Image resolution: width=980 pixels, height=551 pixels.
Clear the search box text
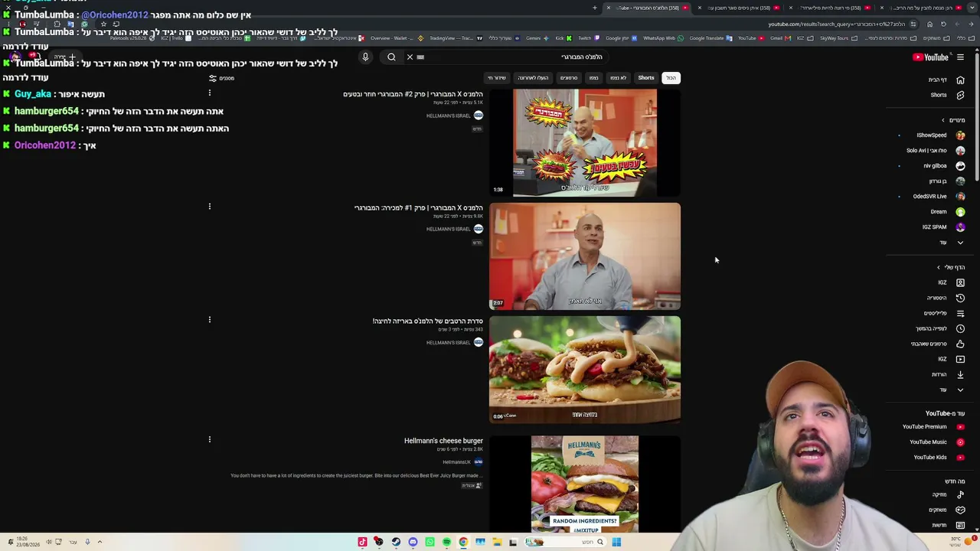[x=410, y=57]
